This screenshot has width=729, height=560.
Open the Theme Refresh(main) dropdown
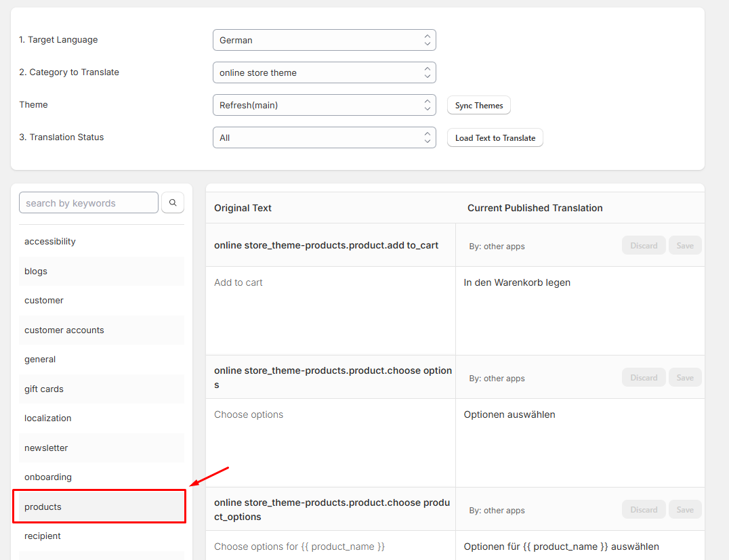coord(324,105)
